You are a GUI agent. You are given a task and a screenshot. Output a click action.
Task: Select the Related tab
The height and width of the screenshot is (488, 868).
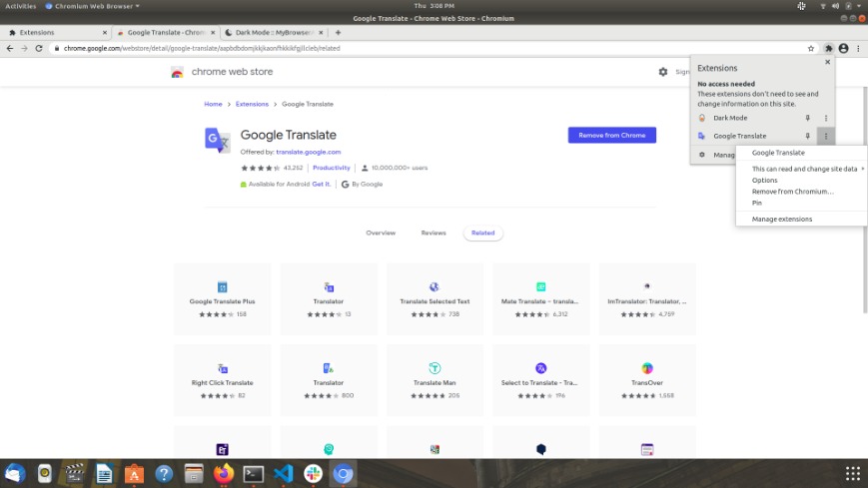(x=482, y=233)
